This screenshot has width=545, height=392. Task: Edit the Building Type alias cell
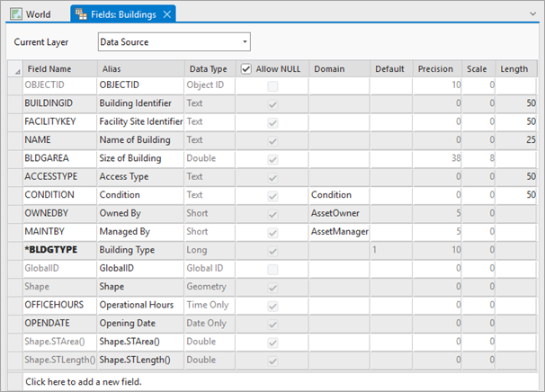tap(139, 249)
